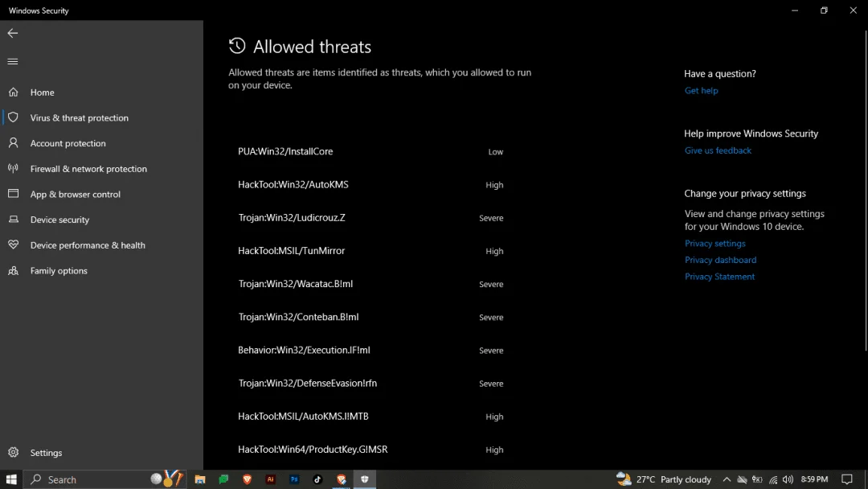The image size is (868, 489).
Task: Click the Settings gear icon
Action: click(14, 453)
